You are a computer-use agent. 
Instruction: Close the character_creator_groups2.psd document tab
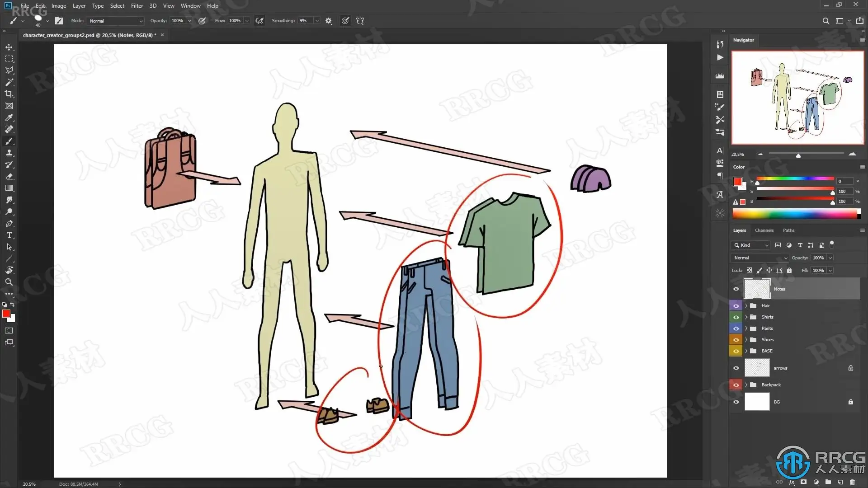tap(162, 35)
